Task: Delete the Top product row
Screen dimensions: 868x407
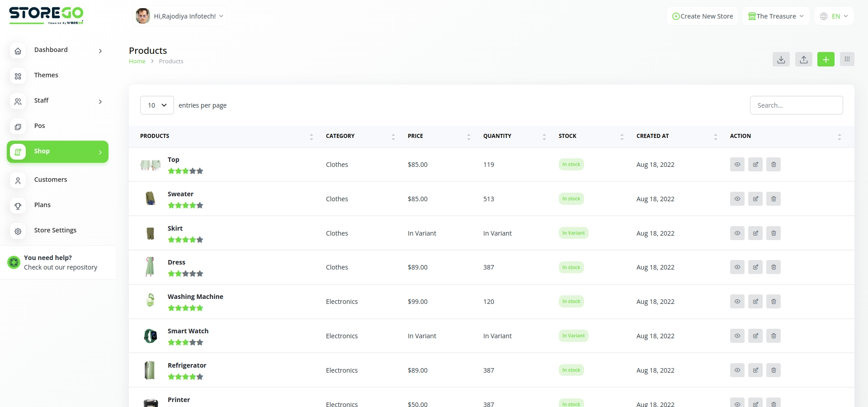Action: point(773,165)
